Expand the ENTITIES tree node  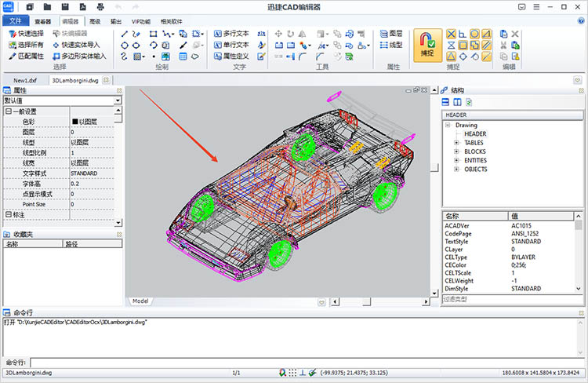tap(456, 160)
